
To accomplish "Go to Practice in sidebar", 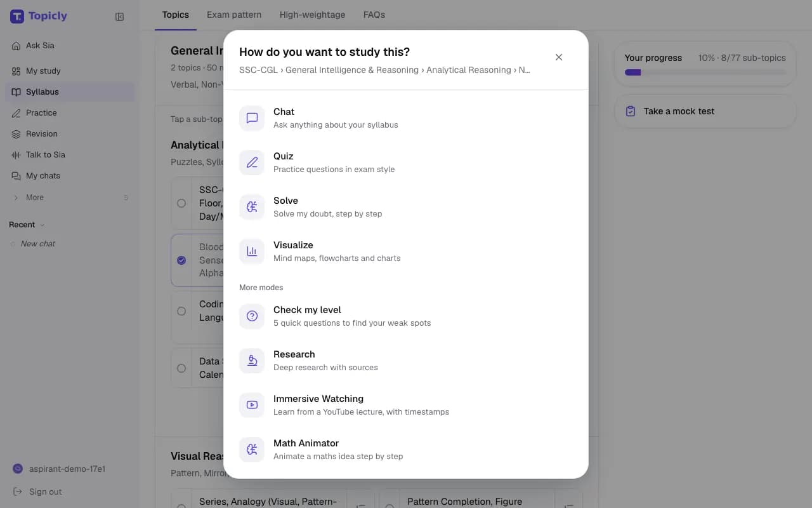I will [70, 113].
